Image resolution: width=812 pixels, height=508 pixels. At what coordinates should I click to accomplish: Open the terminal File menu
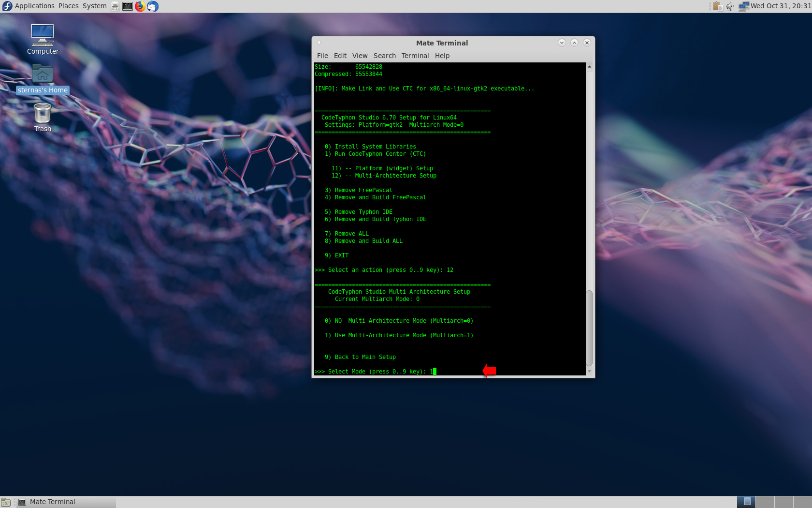322,56
